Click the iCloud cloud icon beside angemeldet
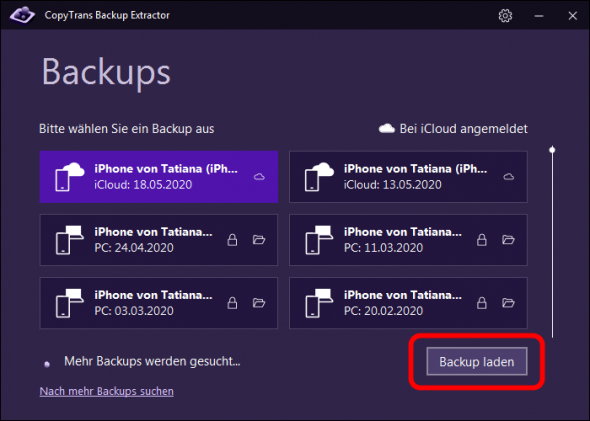Screen dimensions: 590x421 (x=386, y=129)
